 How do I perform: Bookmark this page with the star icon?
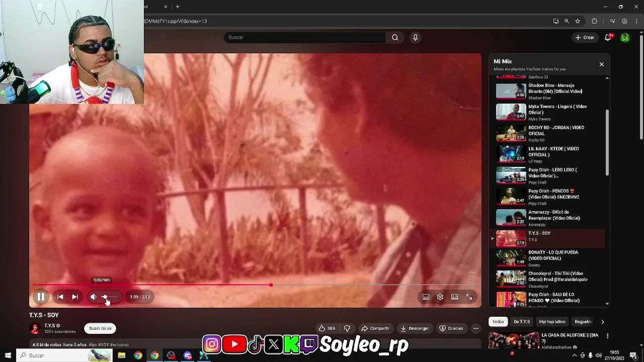click(x=578, y=21)
